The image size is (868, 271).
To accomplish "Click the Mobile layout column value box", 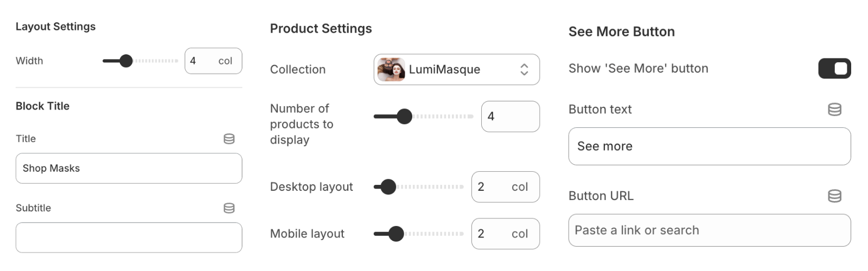I will click(505, 234).
